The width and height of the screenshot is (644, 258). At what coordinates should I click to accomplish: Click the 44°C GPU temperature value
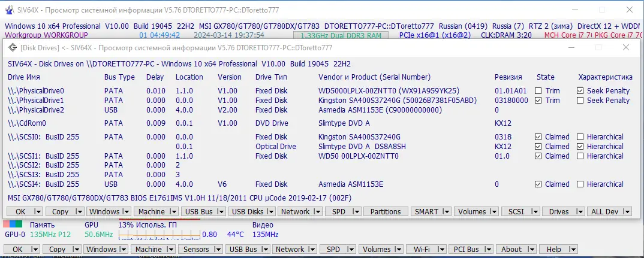click(x=235, y=235)
